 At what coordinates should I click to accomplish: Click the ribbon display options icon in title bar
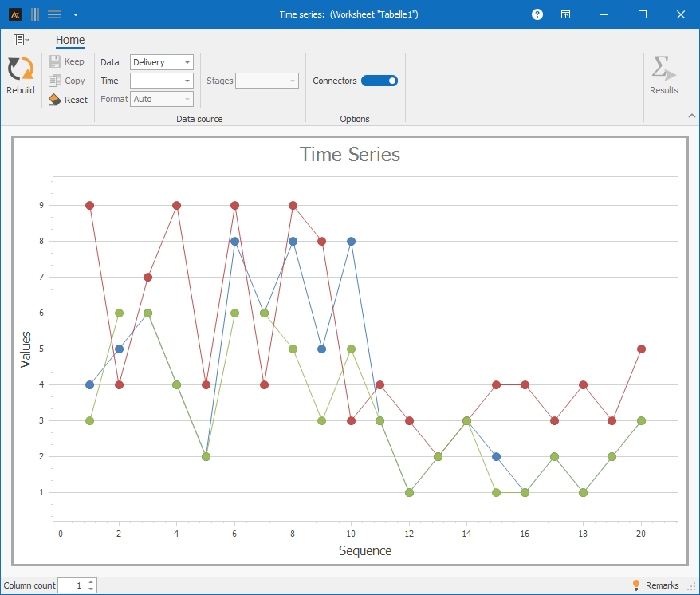[565, 14]
